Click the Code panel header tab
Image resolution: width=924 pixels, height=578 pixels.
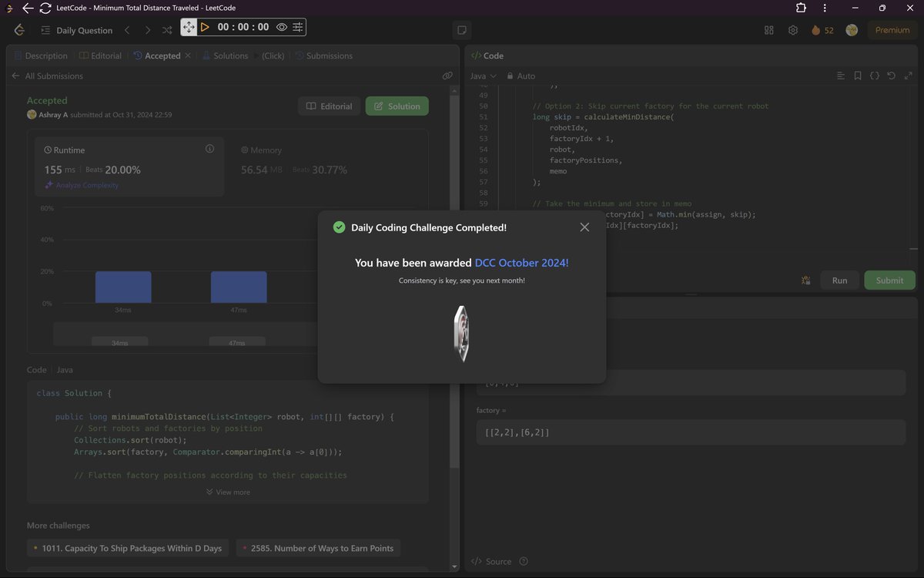pyautogui.click(x=487, y=55)
